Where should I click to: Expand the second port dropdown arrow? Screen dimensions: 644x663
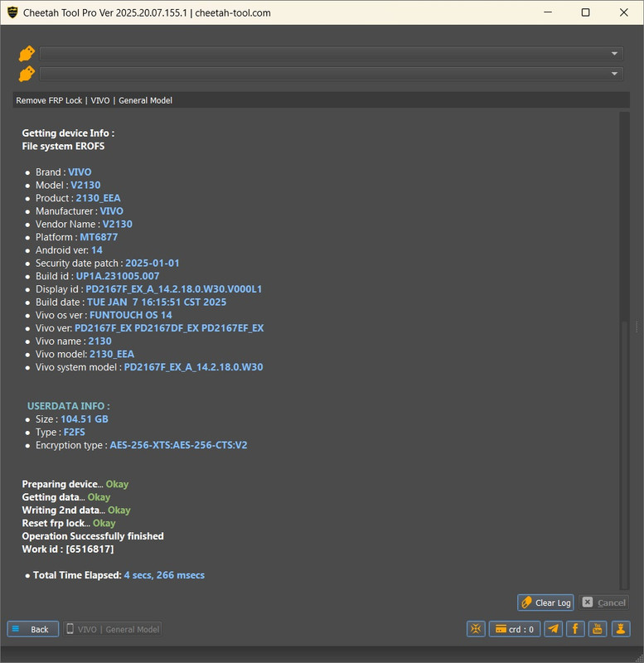pos(614,74)
